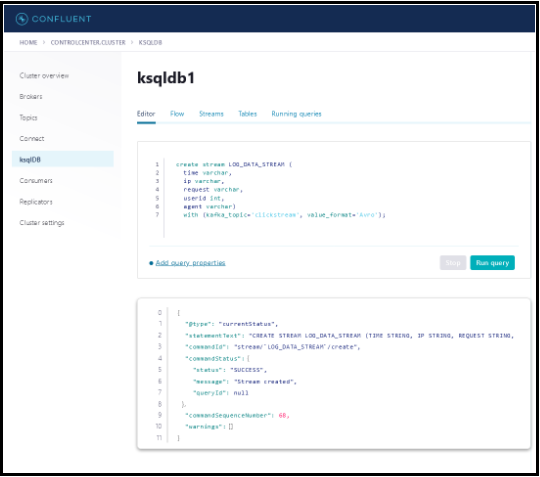This screenshot has width=540, height=477.
Task: Click the status 'SUCCESS' output line
Action: [230, 370]
